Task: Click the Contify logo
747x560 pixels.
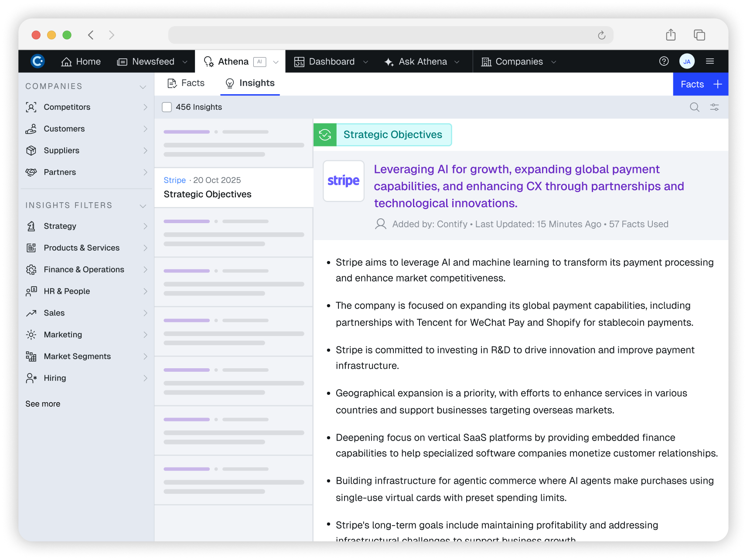Action: [38, 61]
